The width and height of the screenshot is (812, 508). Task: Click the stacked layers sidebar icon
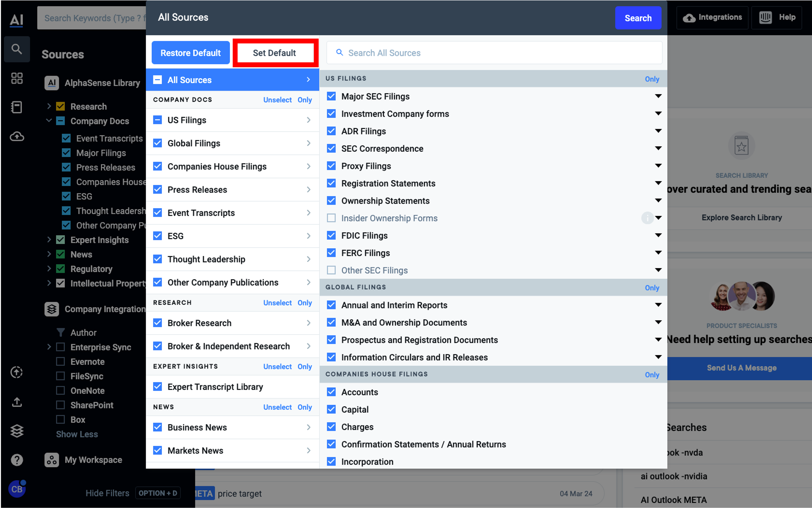(x=16, y=431)
